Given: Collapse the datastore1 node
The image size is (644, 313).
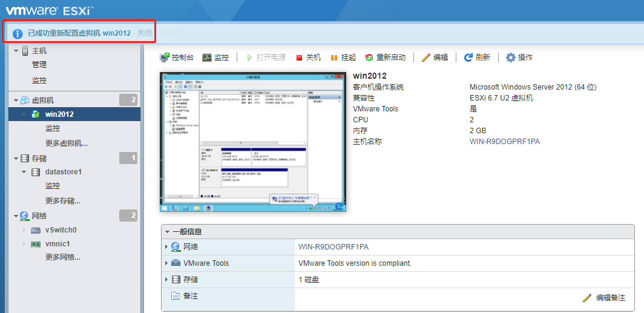Looking at the screenshot, I should 24,172.
